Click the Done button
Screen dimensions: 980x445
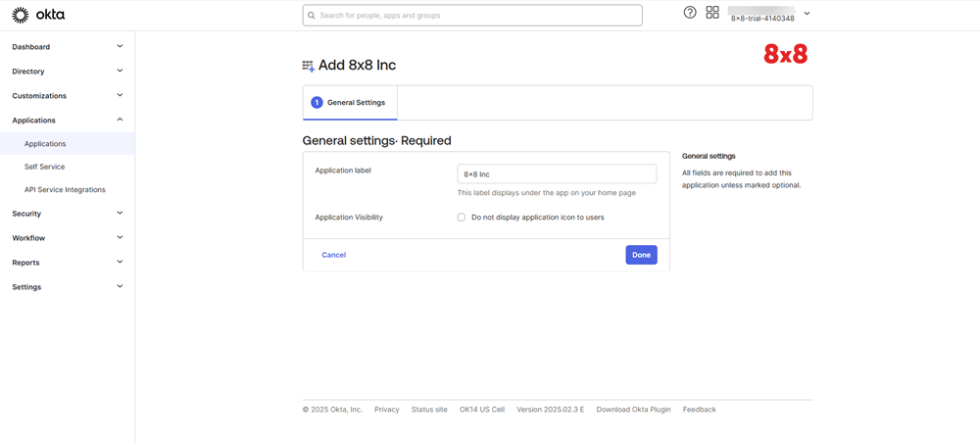[641, 255]
